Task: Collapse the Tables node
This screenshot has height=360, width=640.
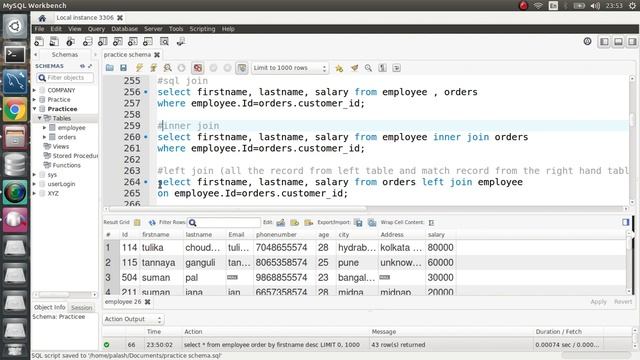Action: point(40,118)
